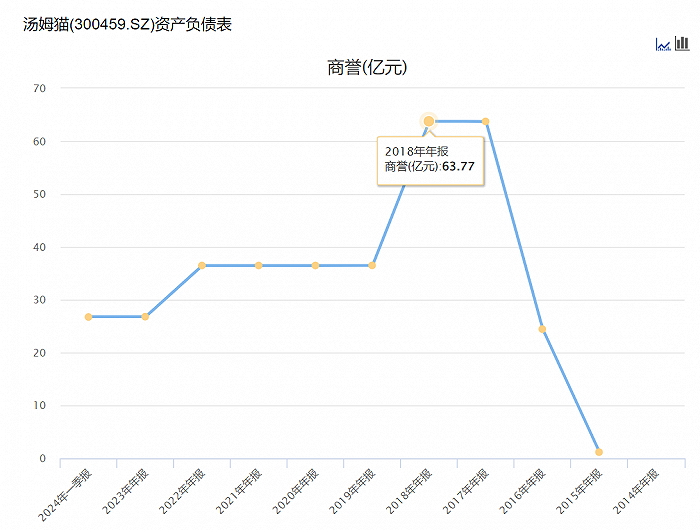Select the 2015年年报 data point near zero
The width and height of the screenshot is (700, 530).
coord(599,452)
